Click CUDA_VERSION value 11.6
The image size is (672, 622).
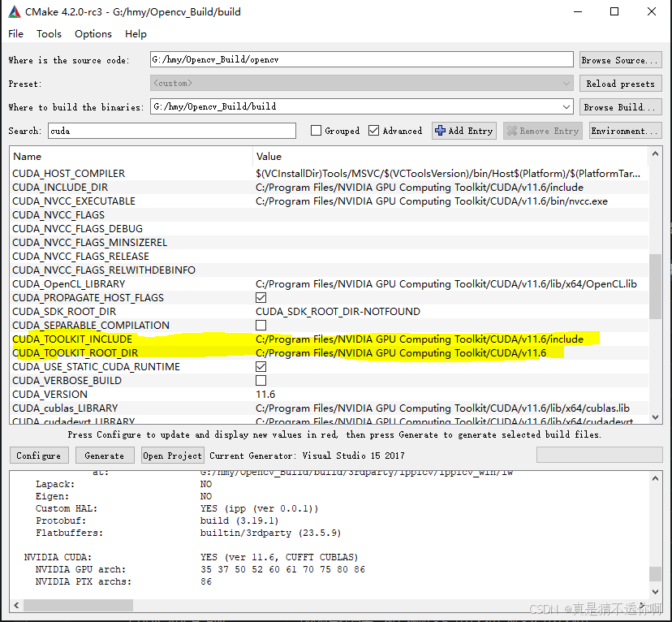265,395
